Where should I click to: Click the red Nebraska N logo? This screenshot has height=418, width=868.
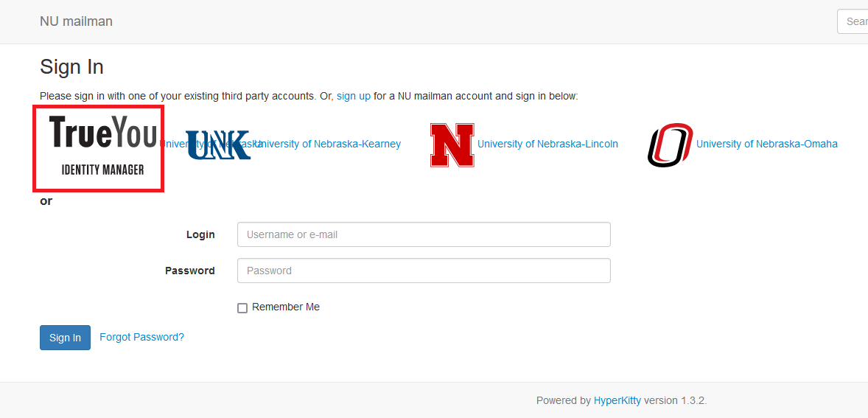452,144
